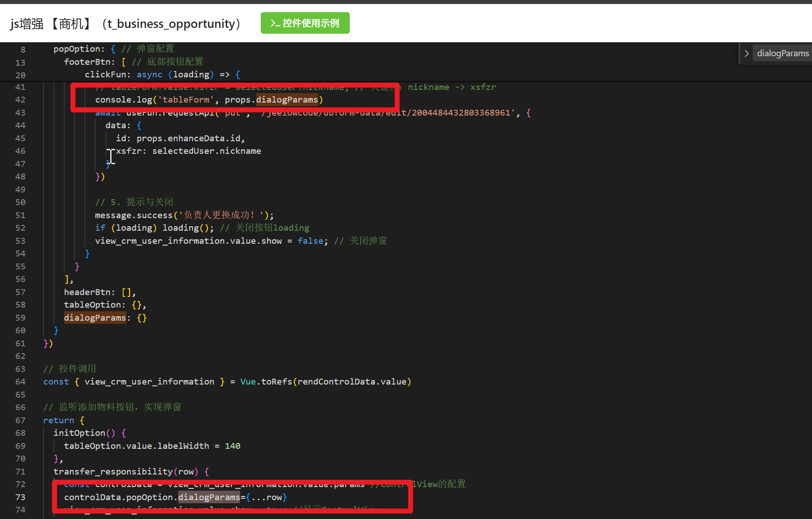
Task: Click initOption method on line 68
Action: click(79, 433)
